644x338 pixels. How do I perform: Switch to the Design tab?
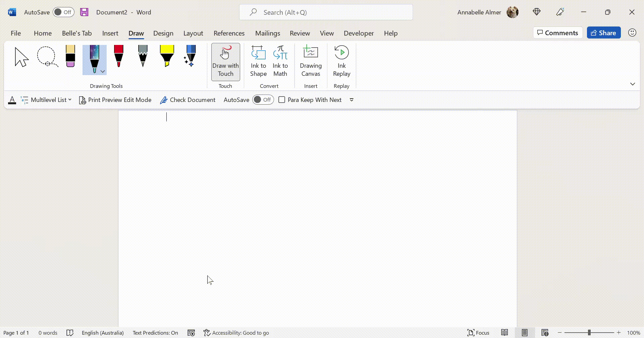click(x=163, y=33)
